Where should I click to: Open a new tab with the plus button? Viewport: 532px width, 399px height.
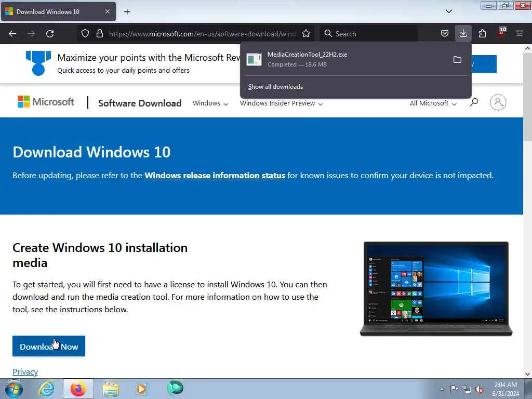click(127, 12)
